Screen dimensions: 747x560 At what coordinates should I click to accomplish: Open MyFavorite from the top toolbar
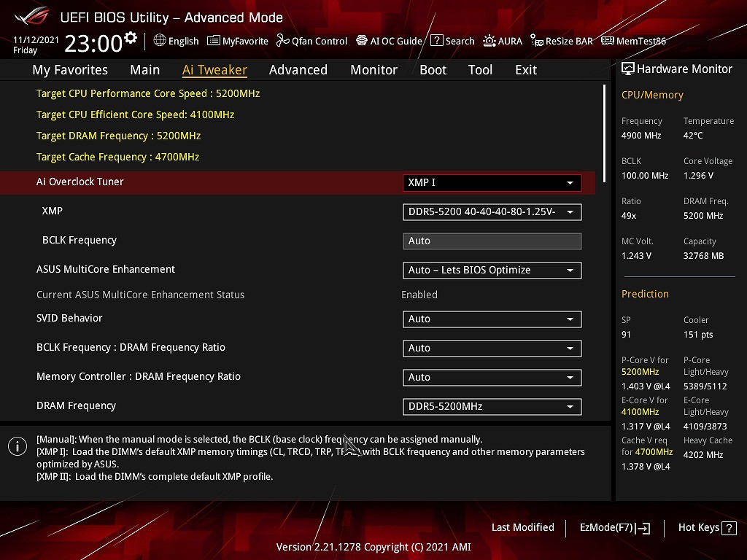tap(238, 41)
